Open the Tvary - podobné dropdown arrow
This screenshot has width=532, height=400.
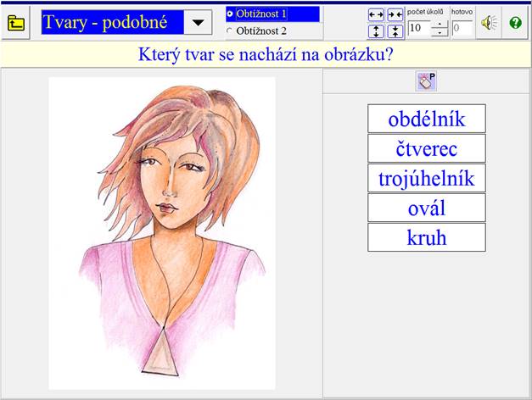tap(199, 22)
